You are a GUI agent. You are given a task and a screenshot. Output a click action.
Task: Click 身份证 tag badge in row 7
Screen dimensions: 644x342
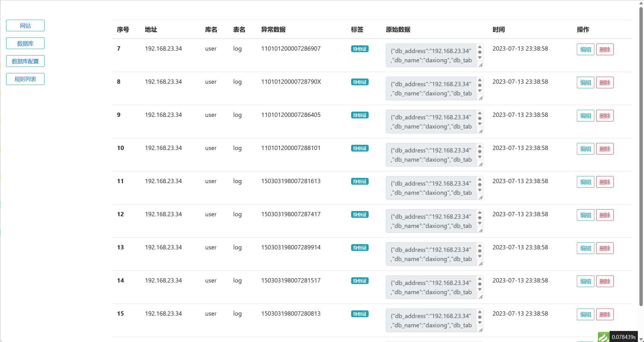(x=359, y=49)
